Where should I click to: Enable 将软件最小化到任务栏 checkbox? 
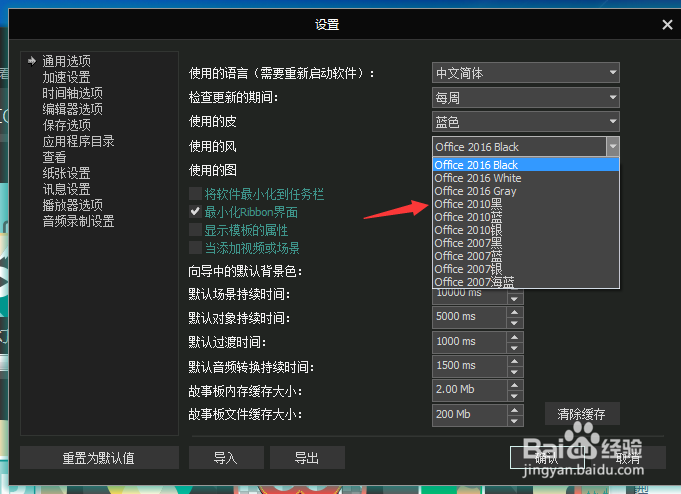coord(195,193)
